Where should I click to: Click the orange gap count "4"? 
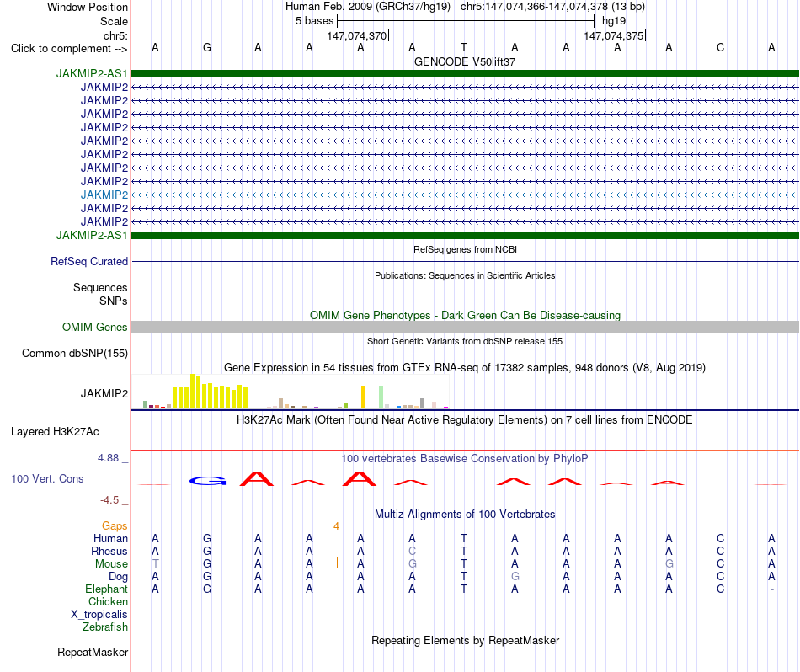pyautogui.click(x=336, y=526)
